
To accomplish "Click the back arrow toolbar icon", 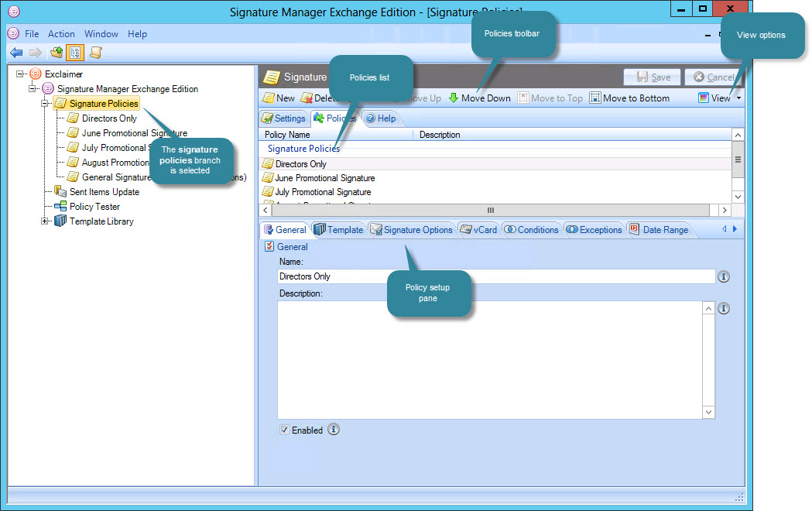I will tap(16, 53).
